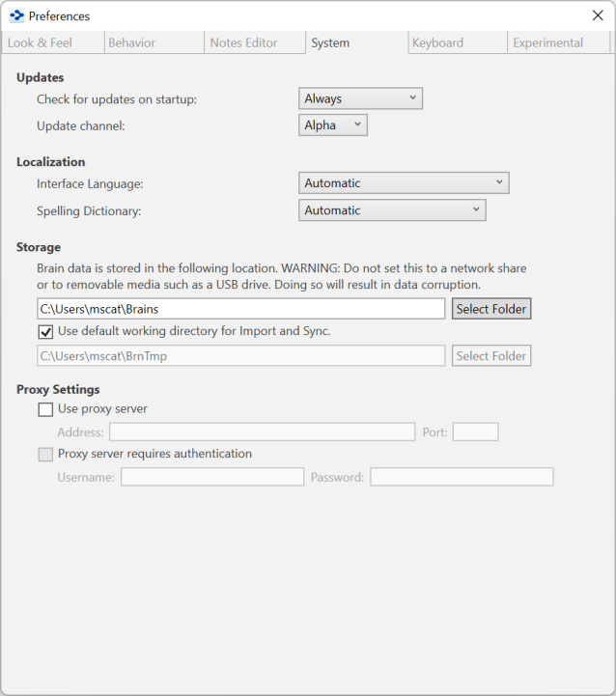The image size is (616, 696).
Task: Switch to the Look & Feel tab
Action: (x=40, y=42)
